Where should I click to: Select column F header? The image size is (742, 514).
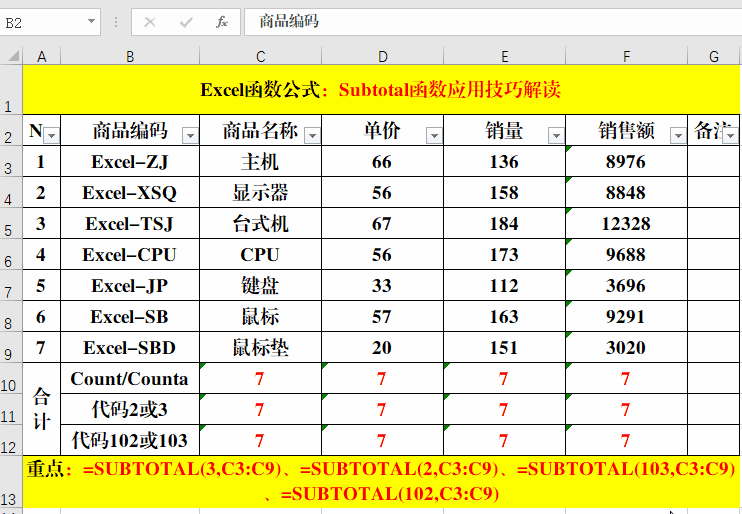pyautogui.click(x=627, y=56)
